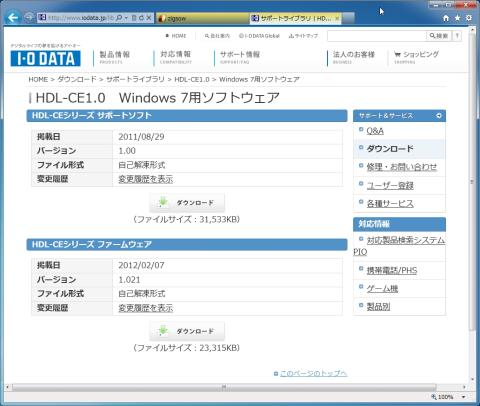
Task: Click the horizontal scrollbar thumb
Action: click(x=224, y=387)
